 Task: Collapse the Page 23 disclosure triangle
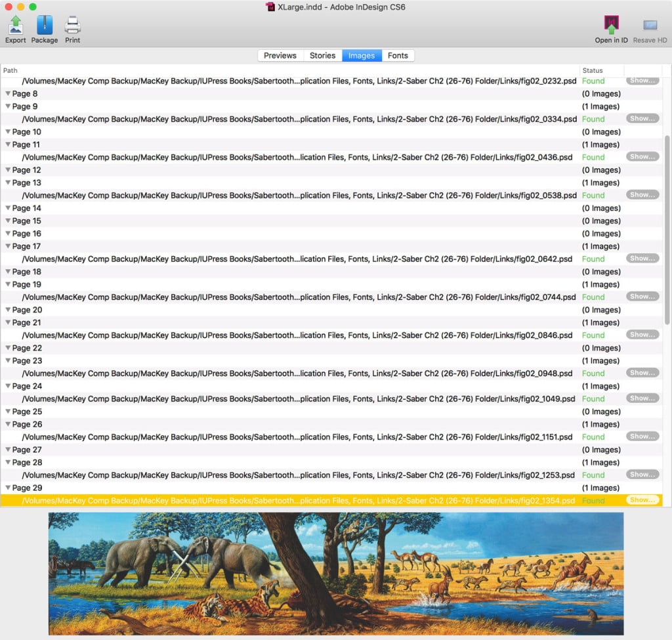click(x=8, y=360)
